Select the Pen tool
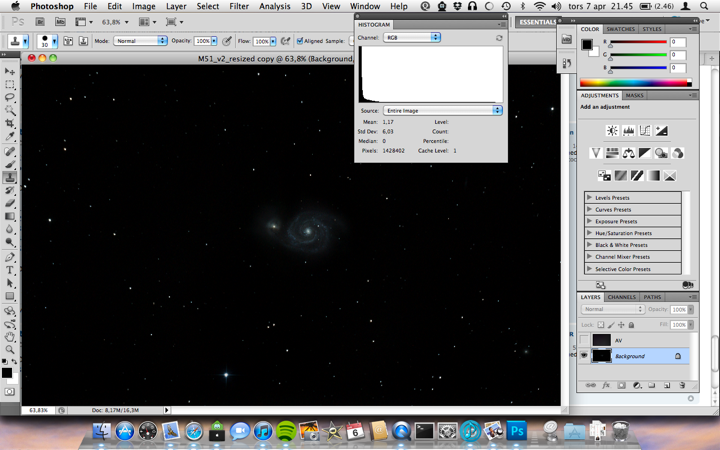 10,257
